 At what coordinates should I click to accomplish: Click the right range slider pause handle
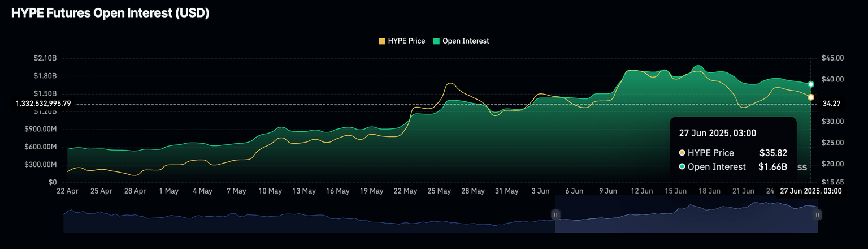tap(817, 214)
